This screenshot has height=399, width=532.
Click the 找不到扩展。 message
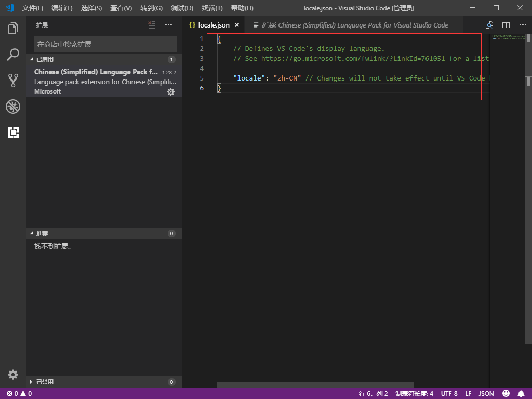click(52, 246)
